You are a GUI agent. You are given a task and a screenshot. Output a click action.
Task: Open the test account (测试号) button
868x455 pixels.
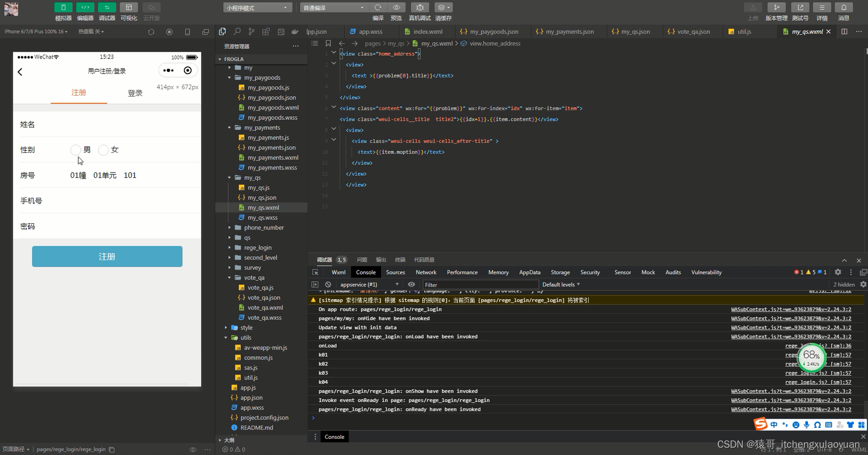point(800,7)
